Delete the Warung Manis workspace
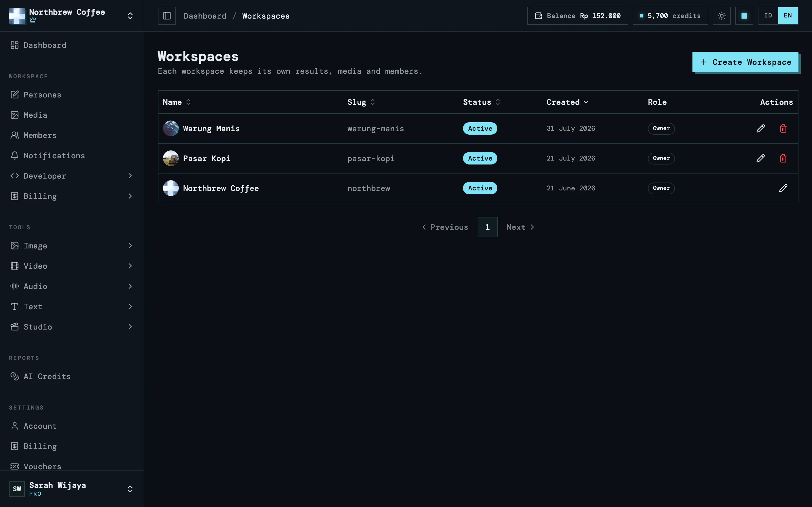Image resolution: width=812 pixels, height=507 pixels. click(x=783, y=128)
